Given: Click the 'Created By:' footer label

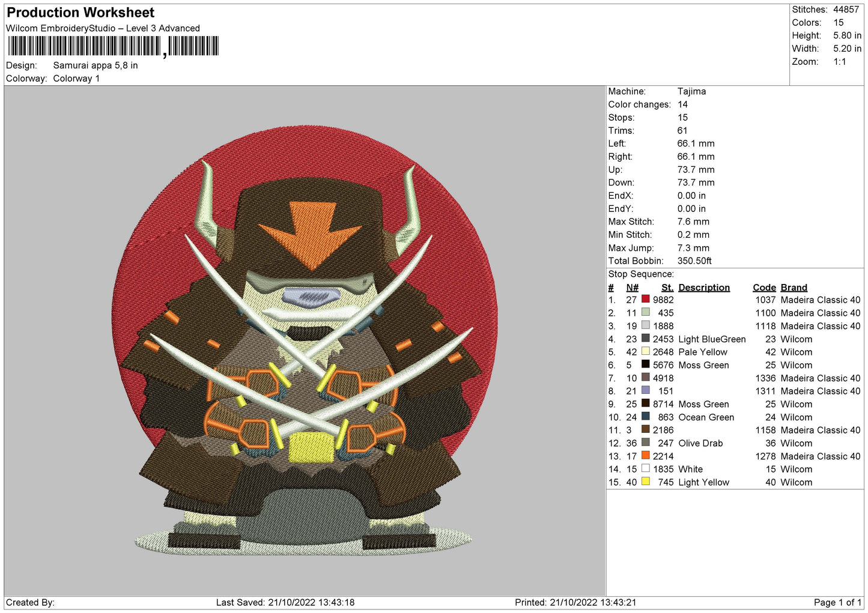Looking at the screenshot, I should click(x=30, y=602).
